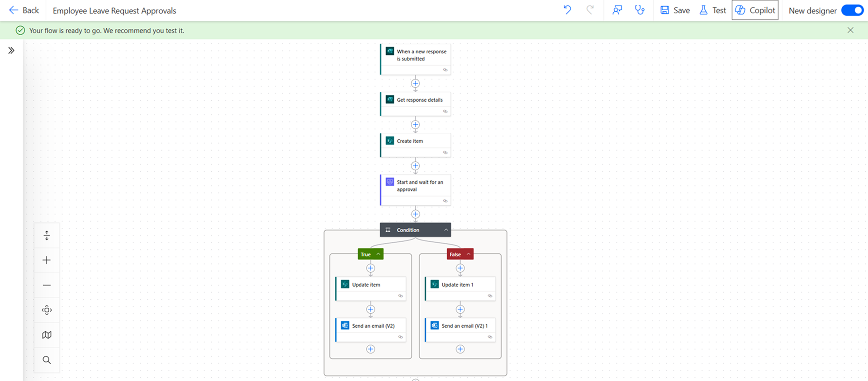
Task: Open the Get response details action
Action: coord(415,104)
